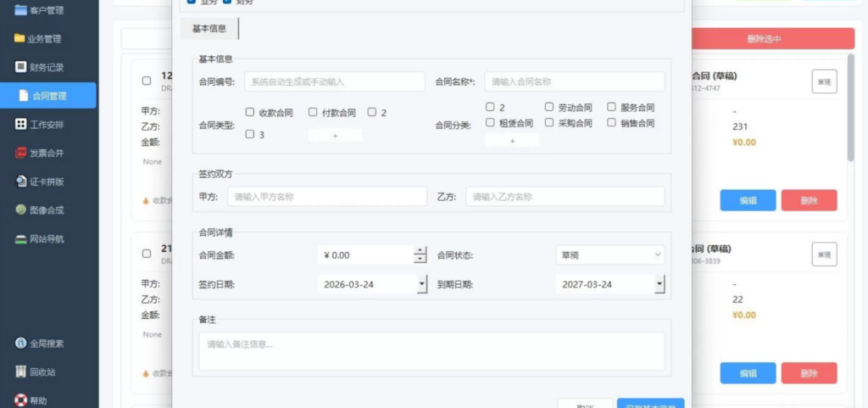Switch to the 基本信息 tab
The image size is (868, 408).
click(209, 28)
